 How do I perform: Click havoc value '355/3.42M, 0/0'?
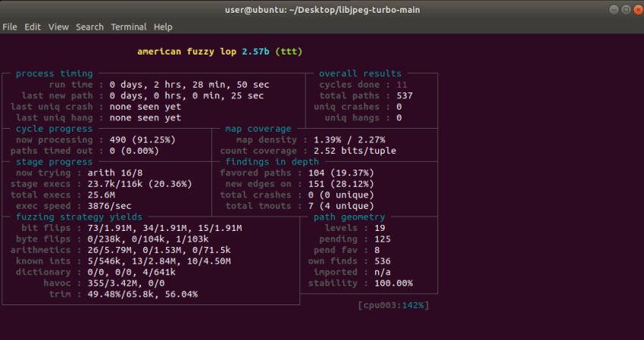(x=126, y=283)
